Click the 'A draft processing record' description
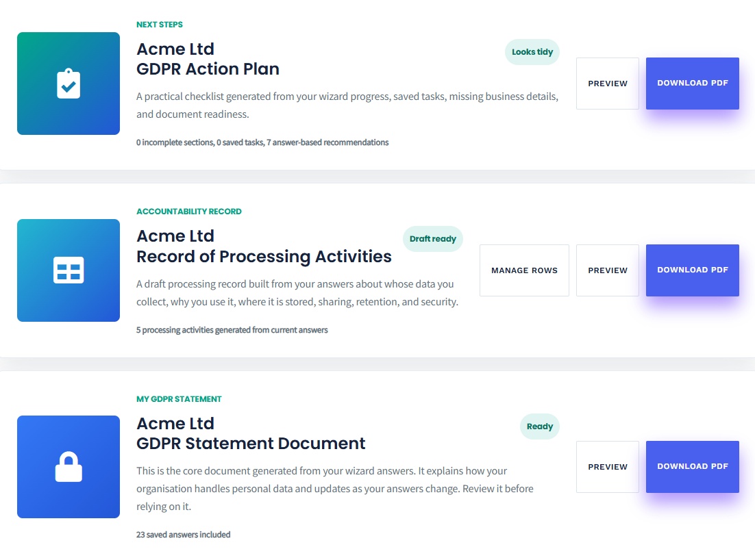 point(297,293)
